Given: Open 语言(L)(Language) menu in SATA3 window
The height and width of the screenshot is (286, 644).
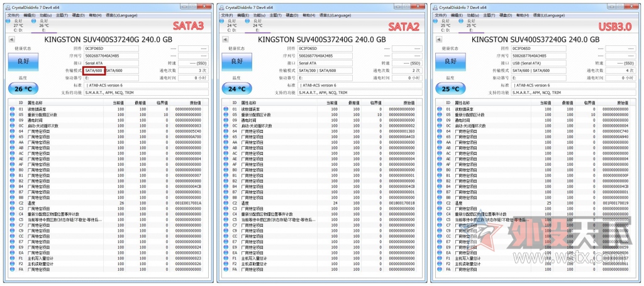Looking at the screenshot, I should 121,15.
